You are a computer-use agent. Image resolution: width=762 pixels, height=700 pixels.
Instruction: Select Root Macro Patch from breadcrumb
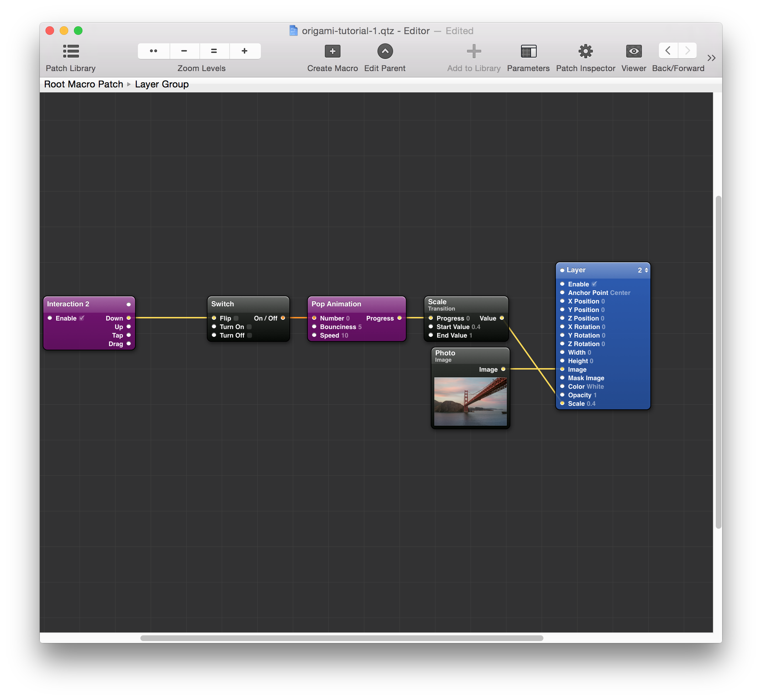click(83, 84)
